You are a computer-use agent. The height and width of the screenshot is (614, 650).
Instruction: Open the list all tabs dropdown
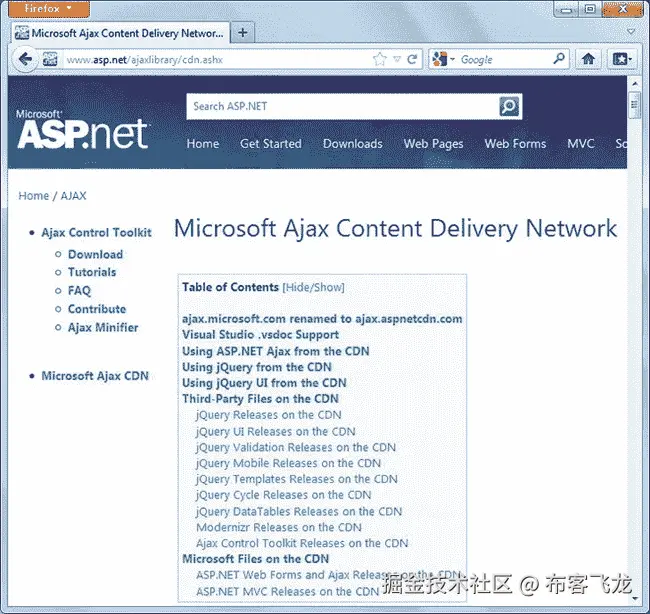[x=631, y=32]
